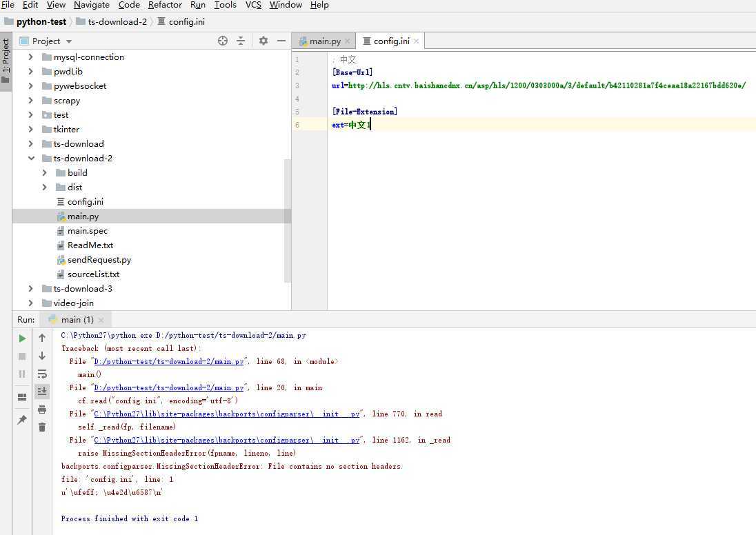Open the Navigate menu
This screenshot has height=535, width=756.
coord(92,5)
